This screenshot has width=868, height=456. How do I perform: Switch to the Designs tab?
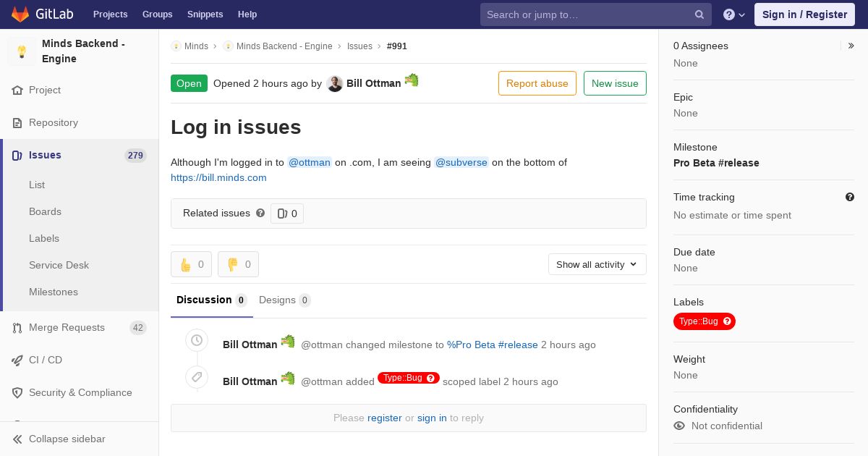(284, 300)
